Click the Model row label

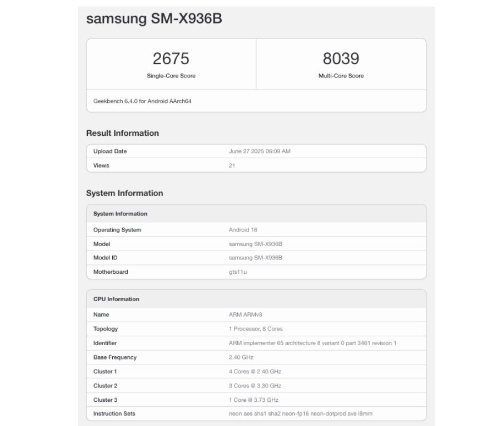[102, 244]
